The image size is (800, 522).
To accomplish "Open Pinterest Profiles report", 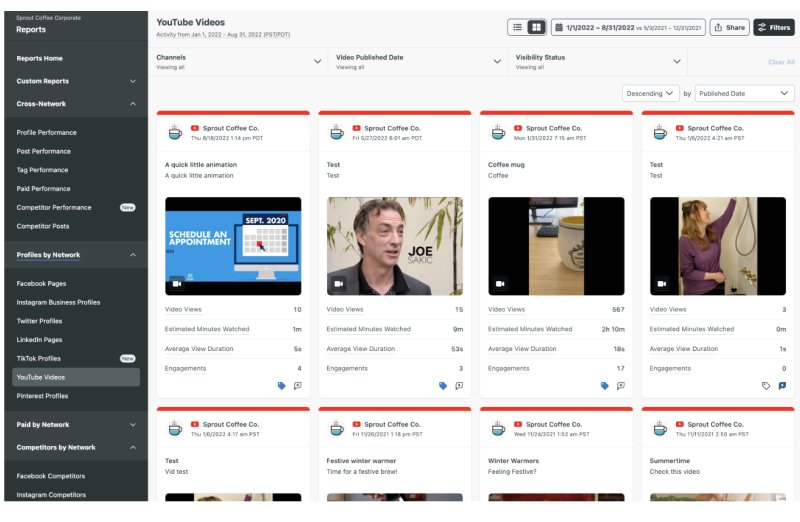I will tap(42, 396).
